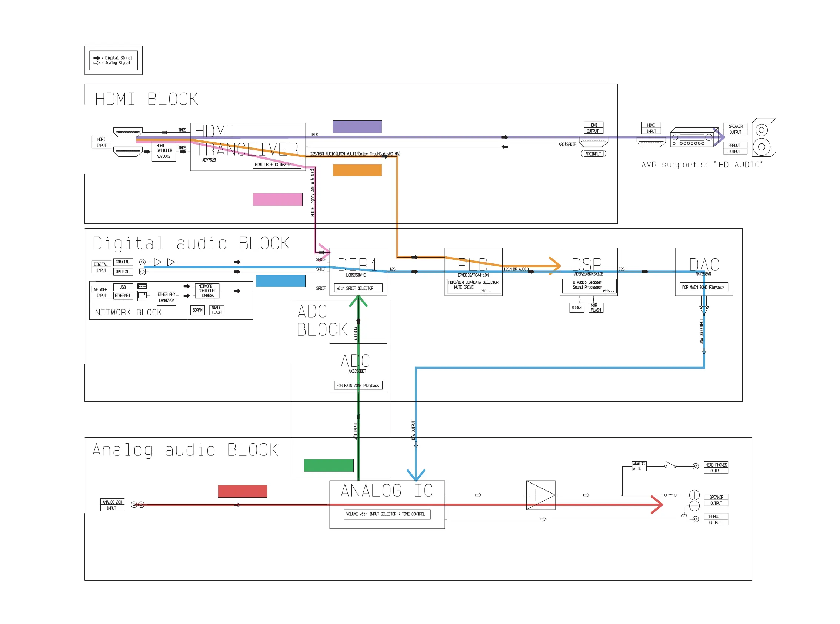Click the ANALOG ATTE box
Image resolution: width=840 pixels, height=624 pixels.
[639, 466]
